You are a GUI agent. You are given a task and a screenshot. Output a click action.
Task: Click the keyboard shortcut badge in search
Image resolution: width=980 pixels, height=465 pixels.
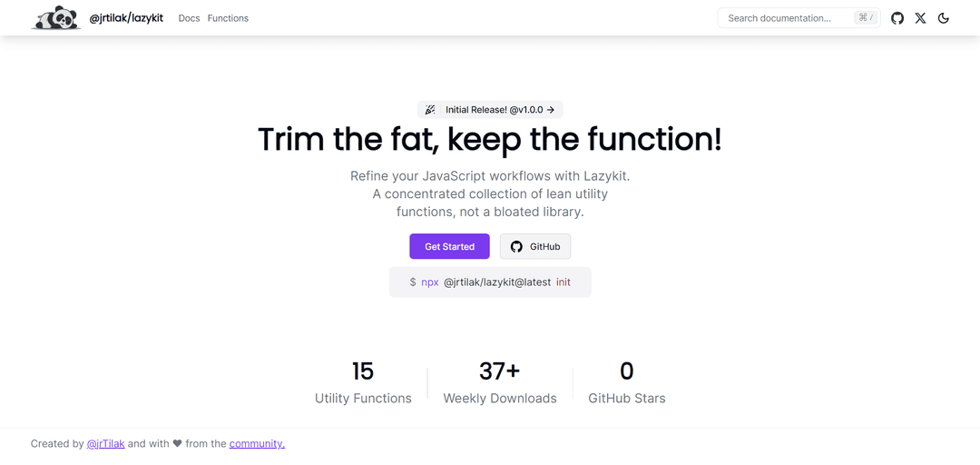pyautogui.click(x=866, y=18)
